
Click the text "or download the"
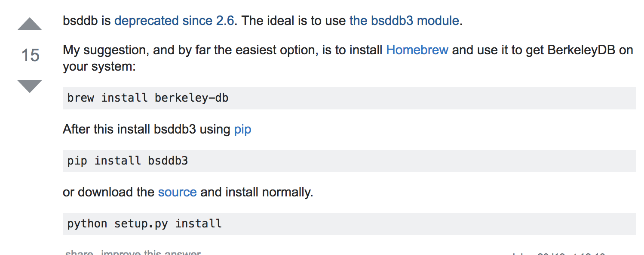(108, 192)
